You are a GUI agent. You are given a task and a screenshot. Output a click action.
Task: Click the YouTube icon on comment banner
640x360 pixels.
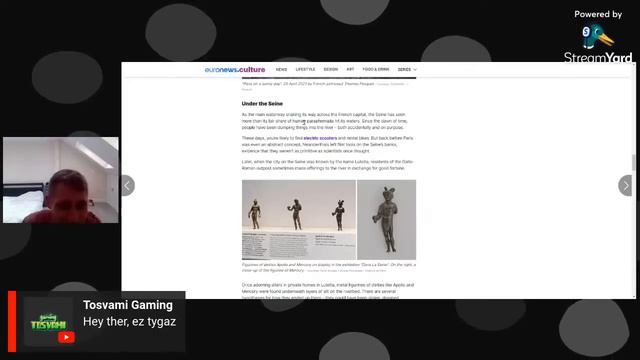(x=66, y=338)
